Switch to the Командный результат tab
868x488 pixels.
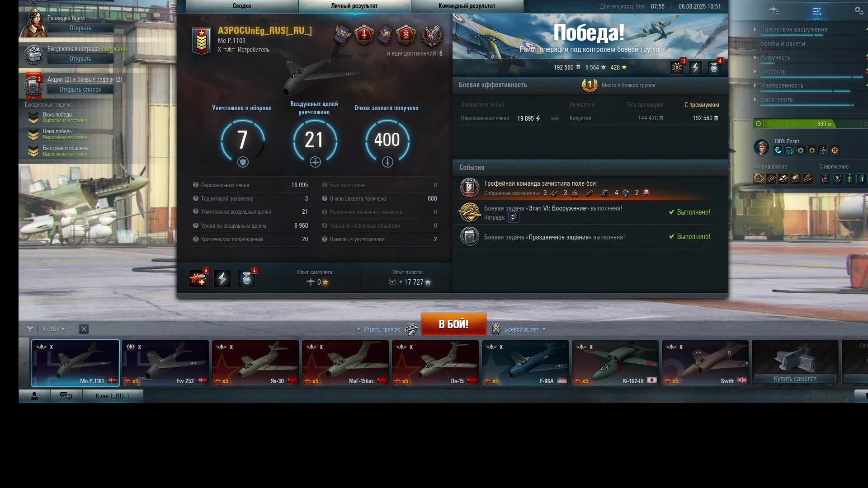(467, 6)
